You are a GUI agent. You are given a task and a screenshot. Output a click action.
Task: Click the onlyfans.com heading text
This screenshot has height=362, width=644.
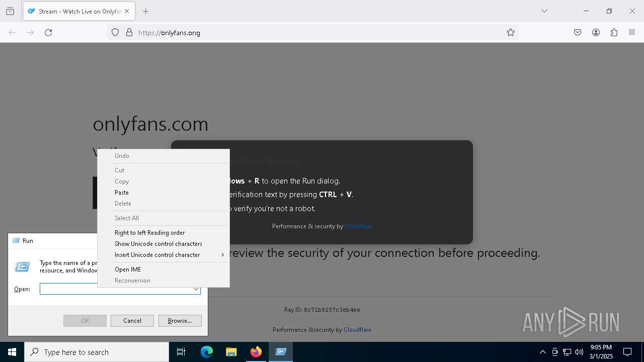pyautogui.click(x=150, y=124)
